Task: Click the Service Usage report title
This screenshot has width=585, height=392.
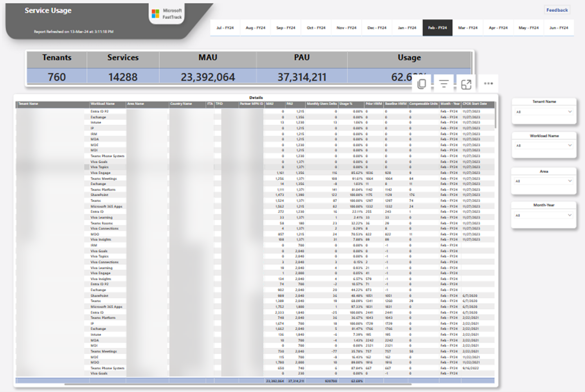Action: pos(48,11)
